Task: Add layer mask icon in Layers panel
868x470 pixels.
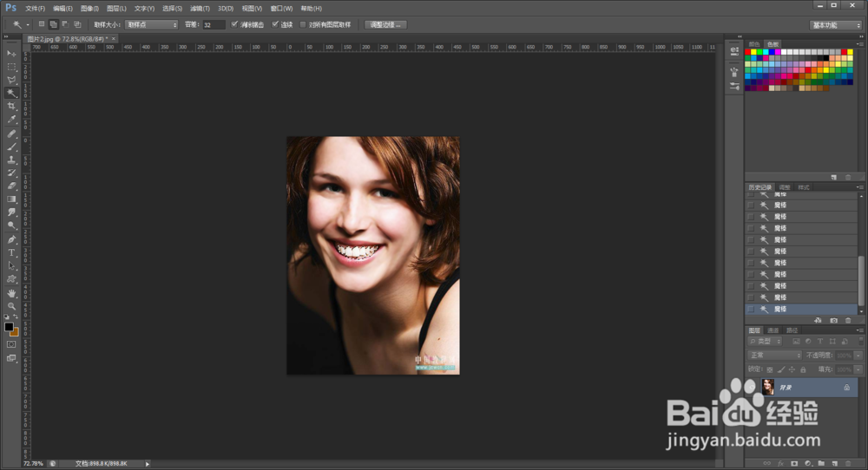Action: coord(794,463)
